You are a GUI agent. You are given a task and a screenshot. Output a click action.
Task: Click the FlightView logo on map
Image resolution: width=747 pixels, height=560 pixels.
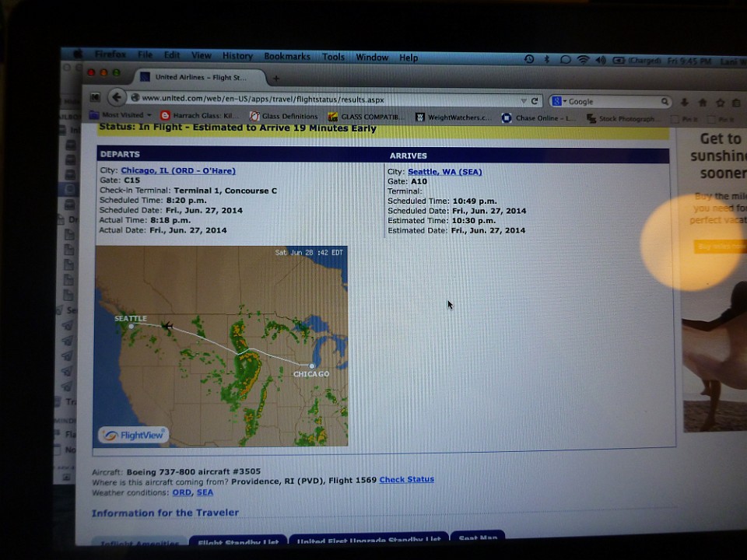click(x=133, y=436)
